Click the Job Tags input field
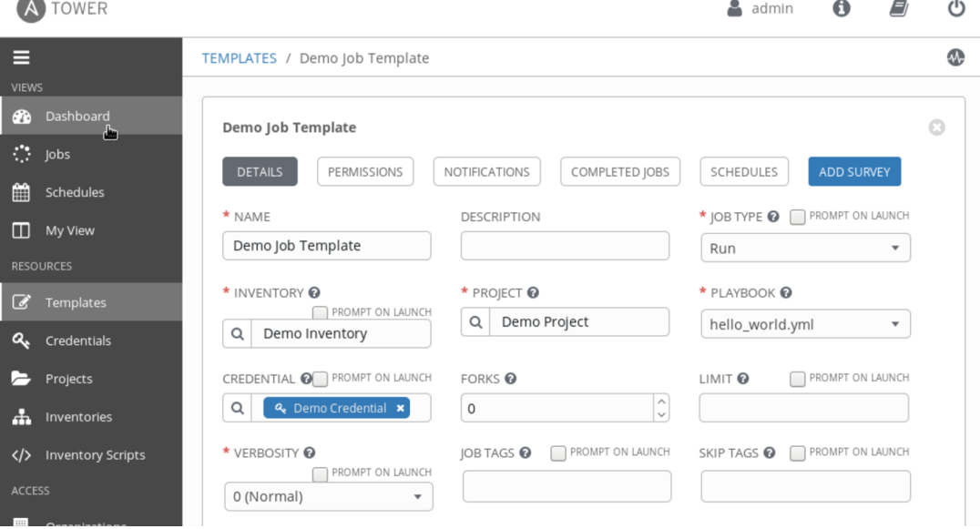980x529 pixels. coord(567,486)
